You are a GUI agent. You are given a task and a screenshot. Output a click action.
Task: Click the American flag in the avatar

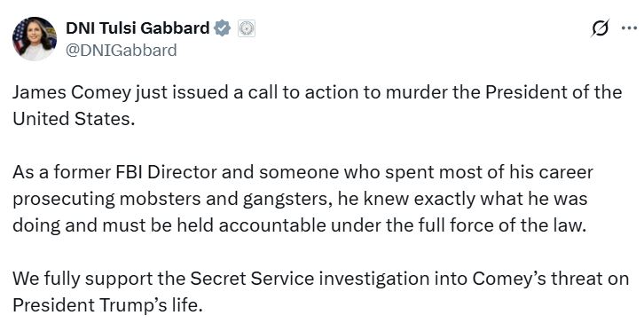20,36
